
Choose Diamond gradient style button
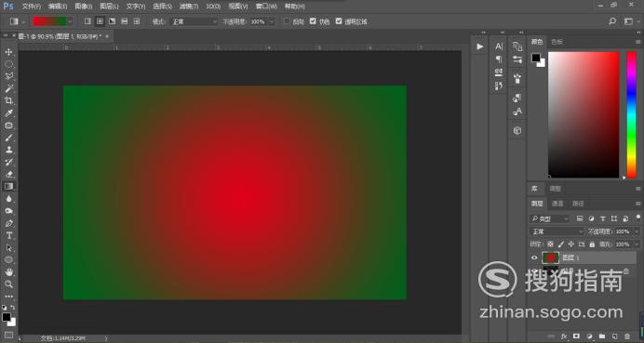(137, 21)
